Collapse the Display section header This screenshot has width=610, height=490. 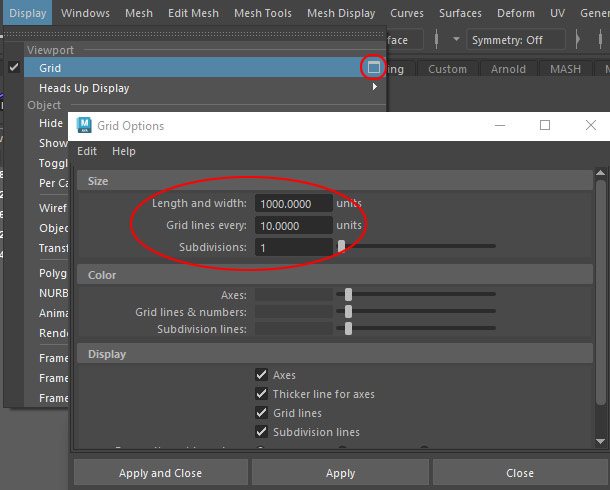[x=105, y=354]
